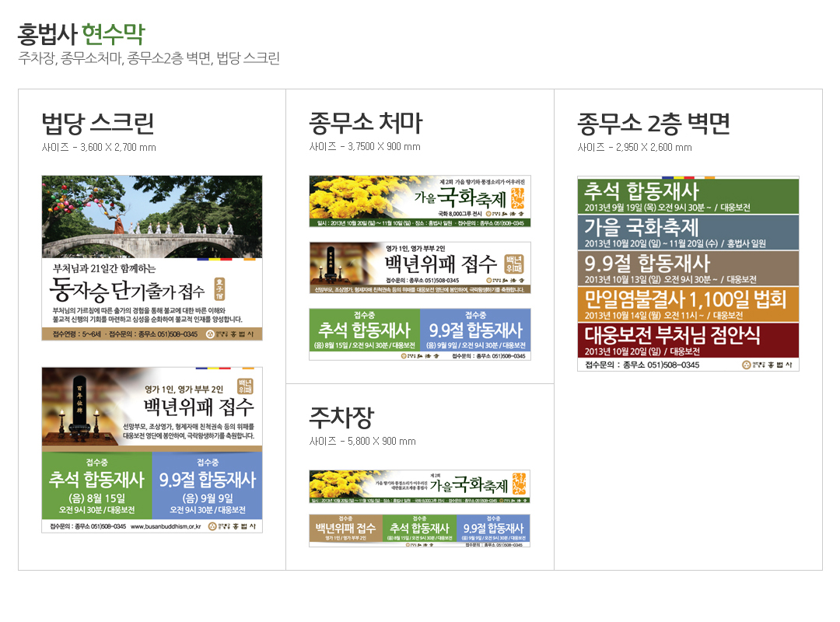Click the orange 백년위패 seal in 법당 스크린 banner
Image resolution: width=840 pixels, height=622 pixels.
pyautogui.click(x=245, y=386)
